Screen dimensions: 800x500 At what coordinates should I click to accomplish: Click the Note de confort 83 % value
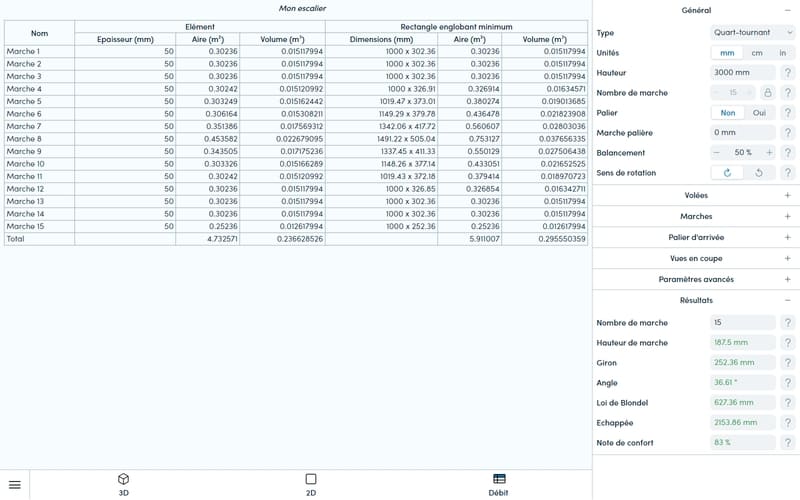click(743, 442)
